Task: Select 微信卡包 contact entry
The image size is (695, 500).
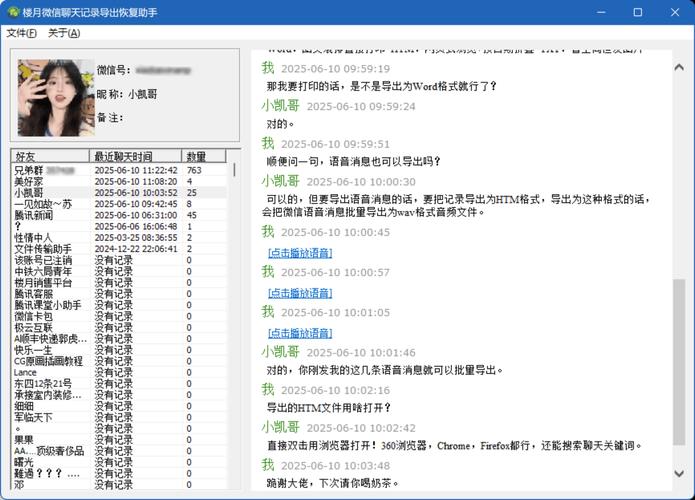Action: coord(33,316)
